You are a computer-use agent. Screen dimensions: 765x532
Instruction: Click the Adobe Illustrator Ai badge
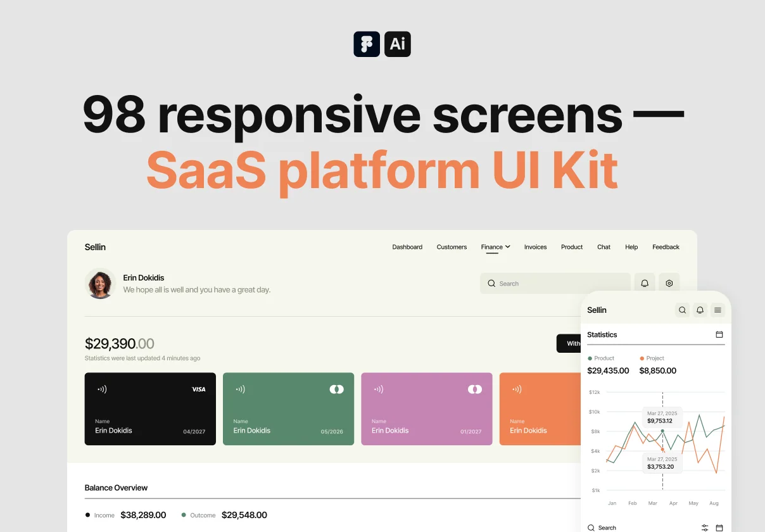[x=398, y=44]
